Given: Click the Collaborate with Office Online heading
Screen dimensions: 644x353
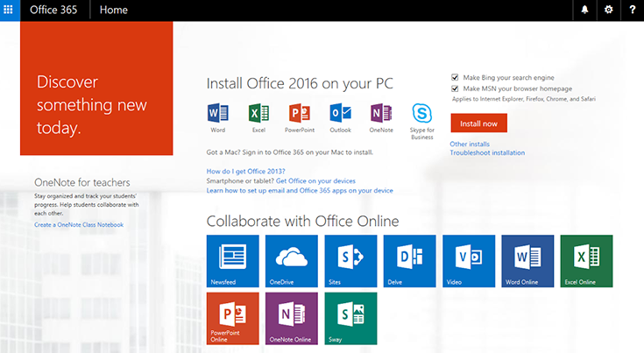Looking at the screenshot, I should pos(302,222).
